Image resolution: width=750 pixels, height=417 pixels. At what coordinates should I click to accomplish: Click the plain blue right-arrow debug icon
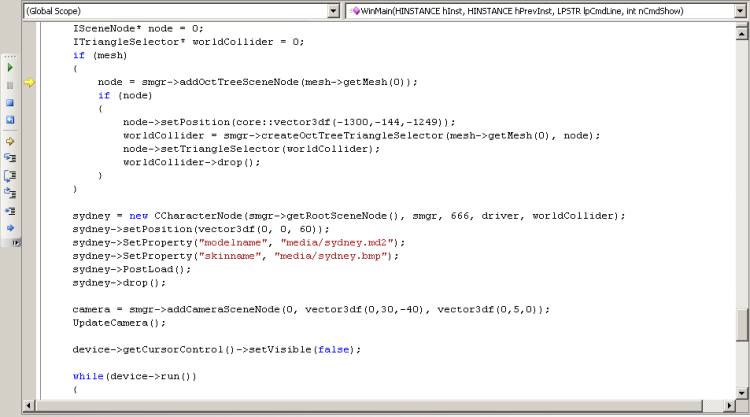coord(10,228)
